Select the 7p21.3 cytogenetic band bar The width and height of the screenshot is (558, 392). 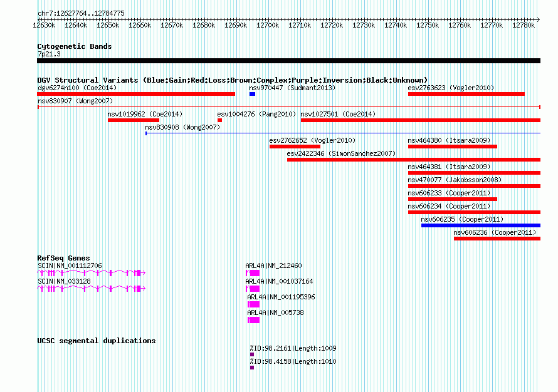pyautogui.click(x=288, y=61)
